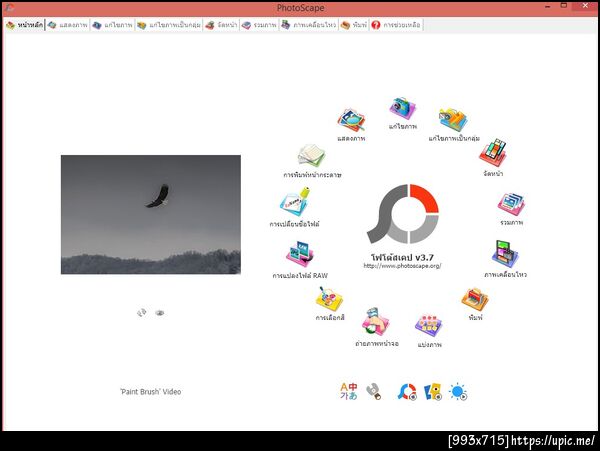This screenshot has width=600, height=451.
Task: Open the แบ่งภาพ splitter icon
Action: pyautogui.click(x=429, y=326)
